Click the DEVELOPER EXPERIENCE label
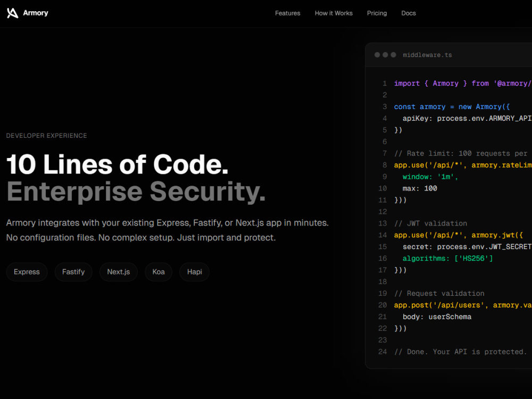Screen dimensions: 532x399 point(46,136)
